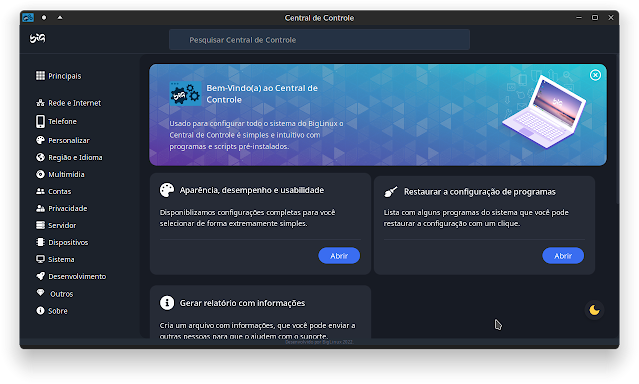
Task: Click the Contas label in sidebar
Action: (59, 191)
